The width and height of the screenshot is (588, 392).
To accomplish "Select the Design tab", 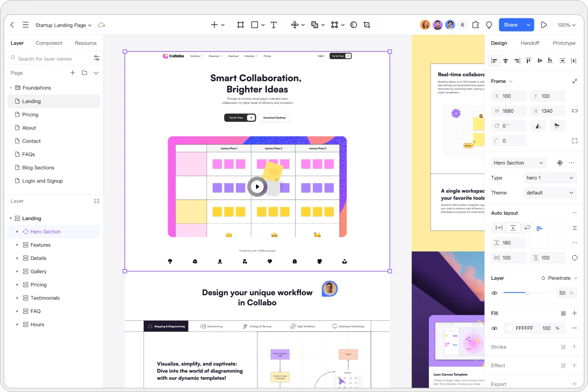I will point(499,43).
